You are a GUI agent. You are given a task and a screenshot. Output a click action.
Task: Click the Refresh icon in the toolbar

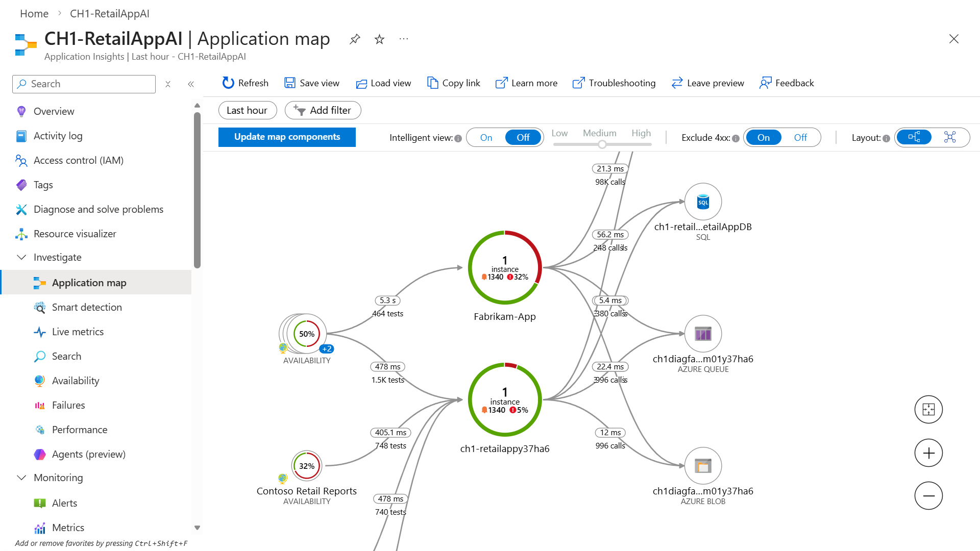228,83
